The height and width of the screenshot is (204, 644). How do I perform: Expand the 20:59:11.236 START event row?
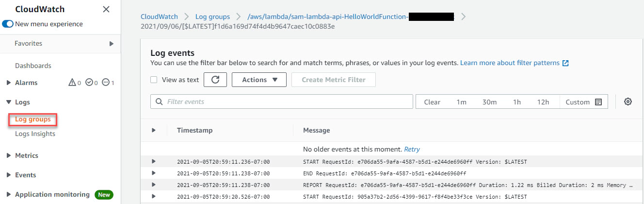click(154, 161)
